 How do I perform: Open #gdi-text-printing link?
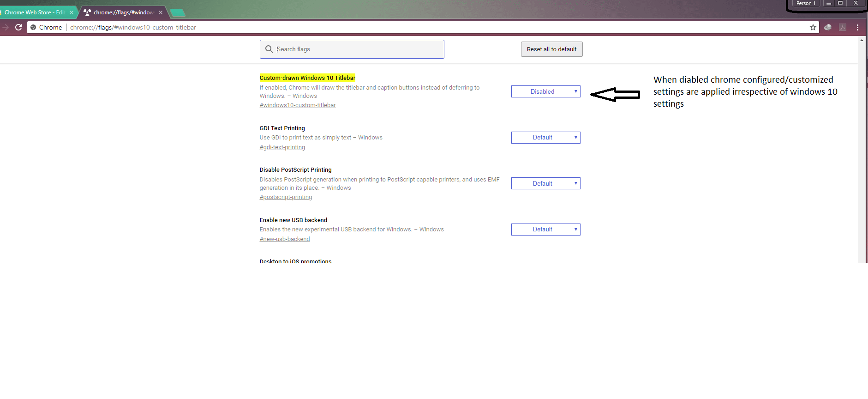pos(282,147)
